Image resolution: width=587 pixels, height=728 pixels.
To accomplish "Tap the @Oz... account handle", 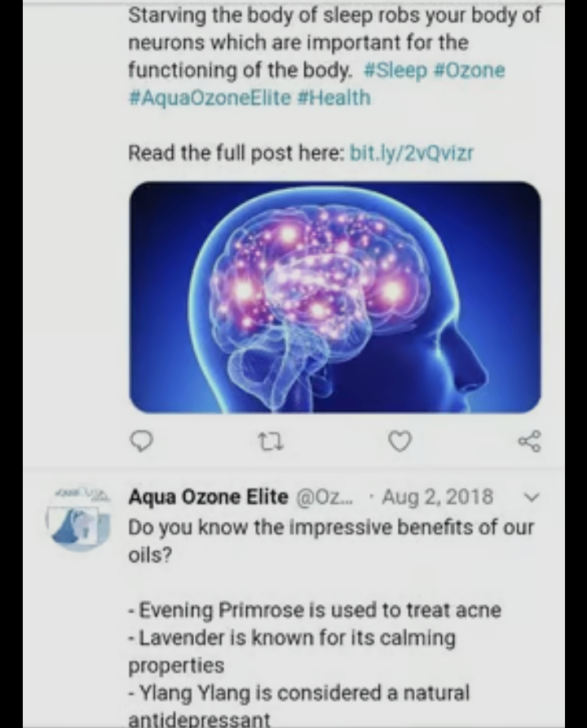I will click(x=324, y=498).
